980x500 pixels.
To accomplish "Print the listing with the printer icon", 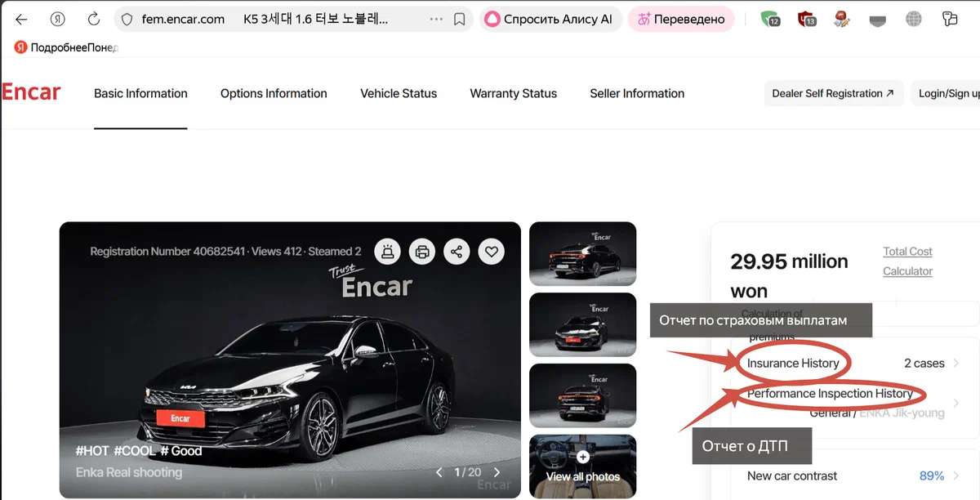I will pyautogui.click(x=422, y=252).
